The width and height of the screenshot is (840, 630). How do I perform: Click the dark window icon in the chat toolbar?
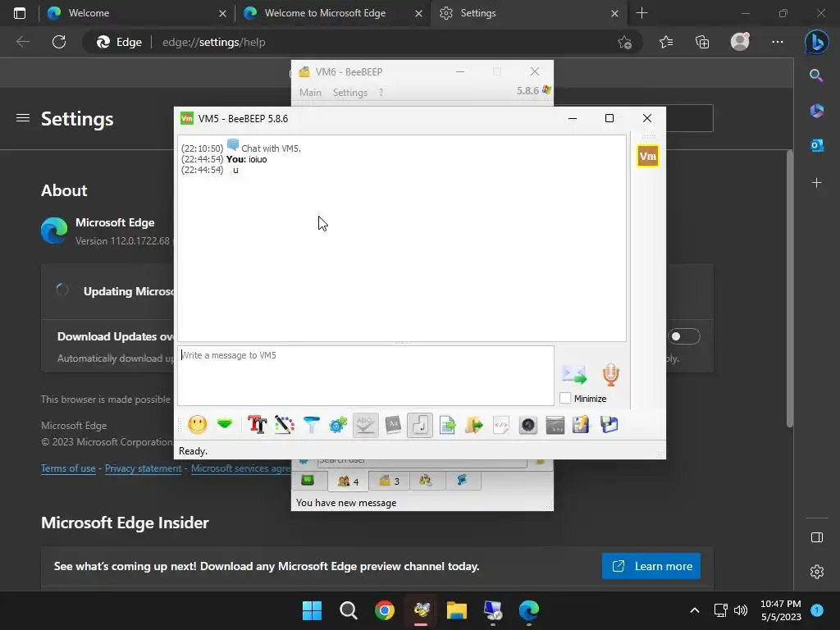click(555, 425)
